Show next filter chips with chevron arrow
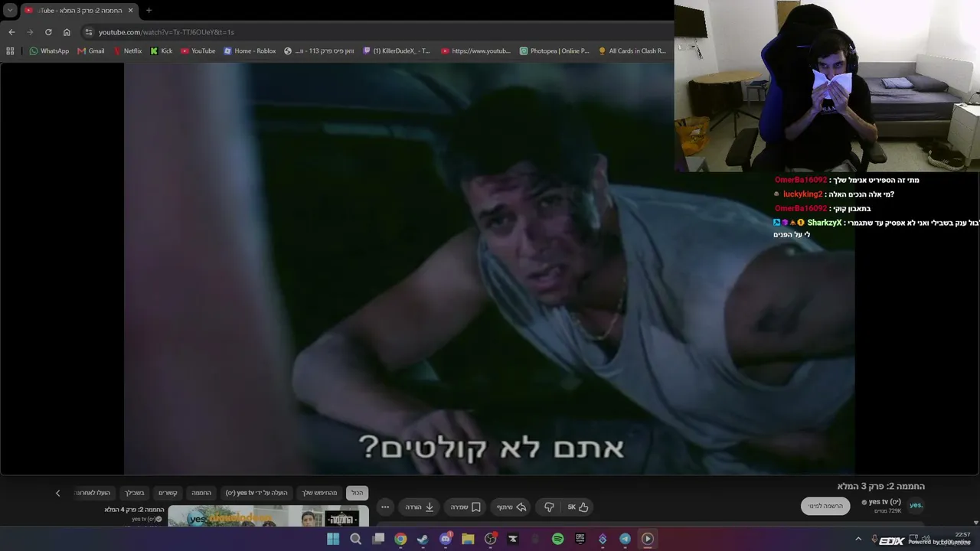The width and height of the screenshot is (980, 551). click(57, 493)
